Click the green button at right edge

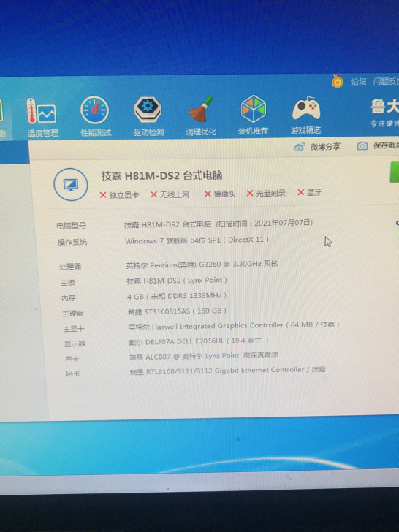pos(395,172)
